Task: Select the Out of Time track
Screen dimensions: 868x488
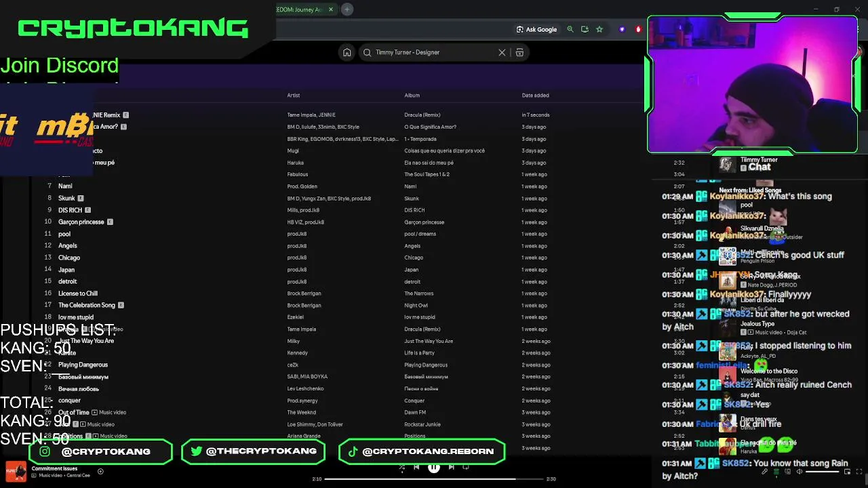Action: (x=74, y=412)
